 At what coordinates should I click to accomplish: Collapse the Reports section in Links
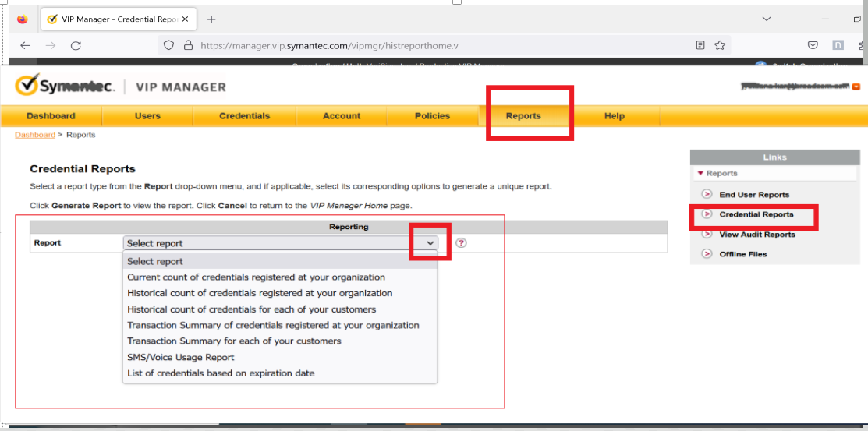coord(701,173)
